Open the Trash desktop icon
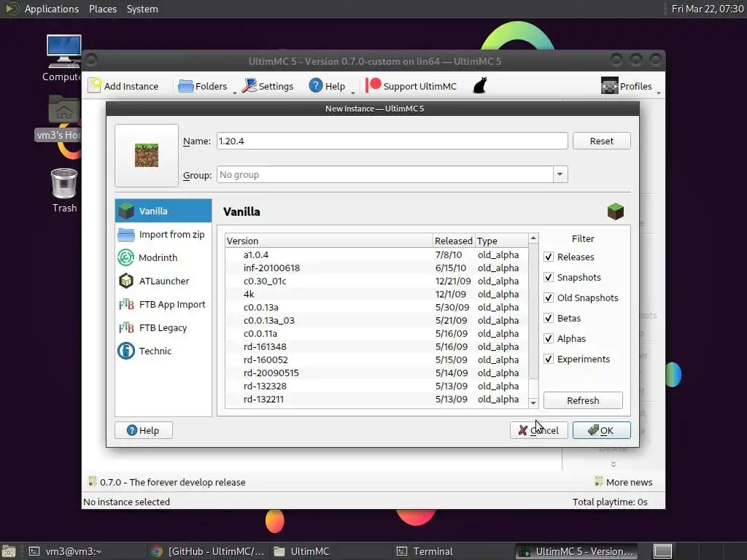 [x=64, y=183]
